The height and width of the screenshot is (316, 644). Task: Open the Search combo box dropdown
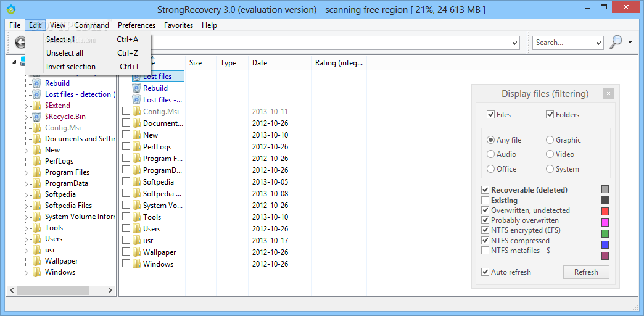coord(598,43)
